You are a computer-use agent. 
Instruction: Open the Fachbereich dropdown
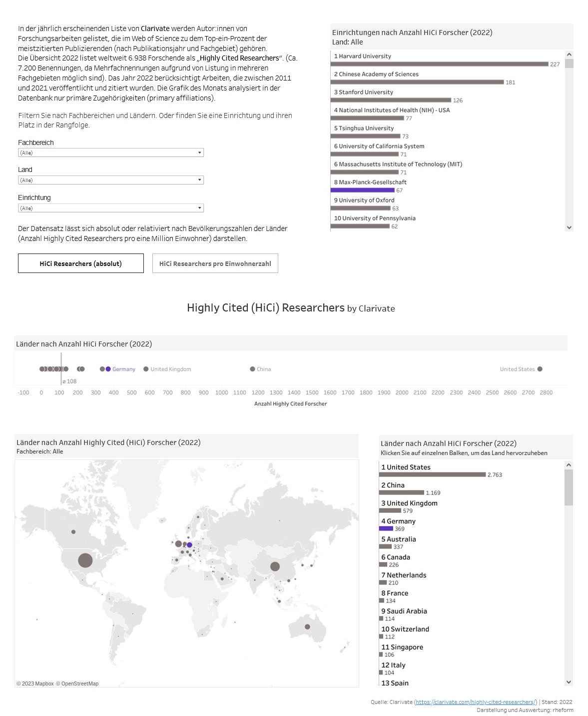point(111,152)
